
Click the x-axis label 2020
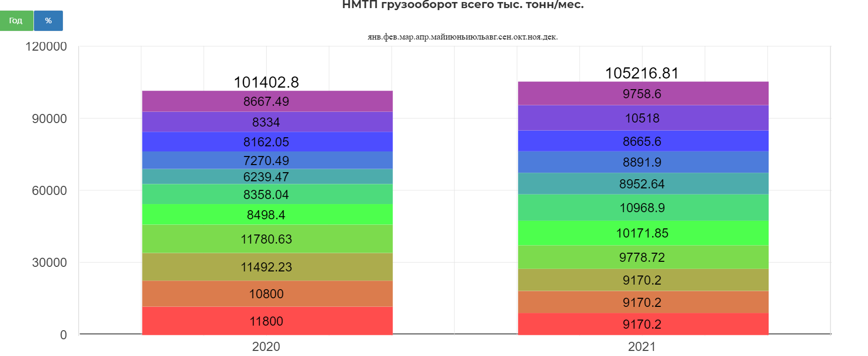[x=266, y=346]
